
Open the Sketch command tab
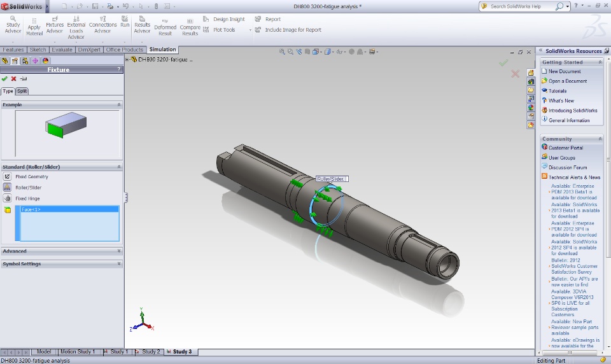38,50
